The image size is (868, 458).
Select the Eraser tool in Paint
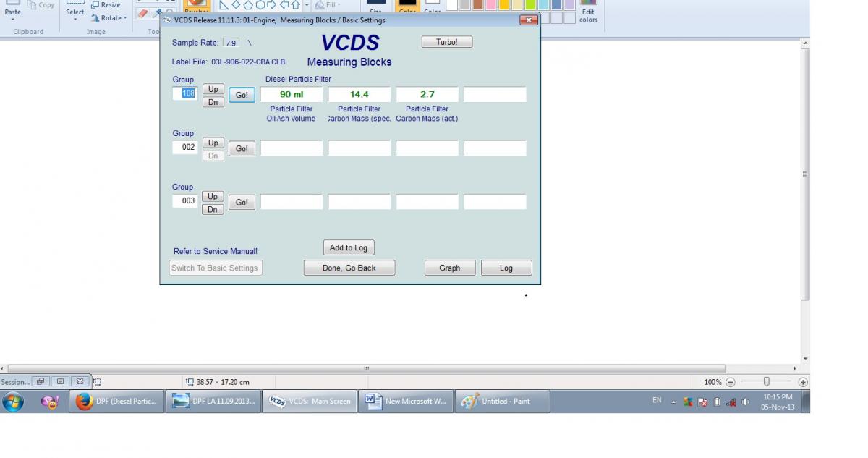point(142,14)
